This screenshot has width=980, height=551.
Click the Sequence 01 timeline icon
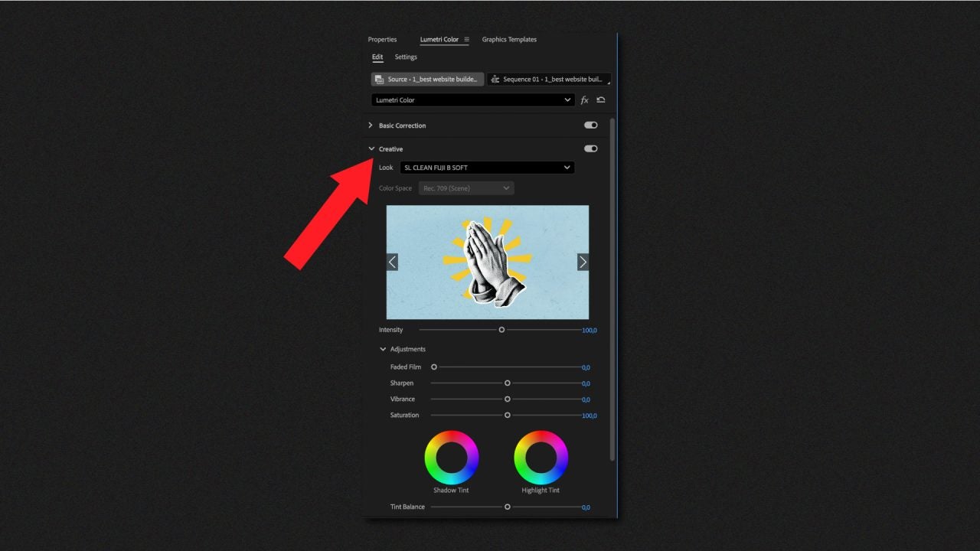click(495, 79)
